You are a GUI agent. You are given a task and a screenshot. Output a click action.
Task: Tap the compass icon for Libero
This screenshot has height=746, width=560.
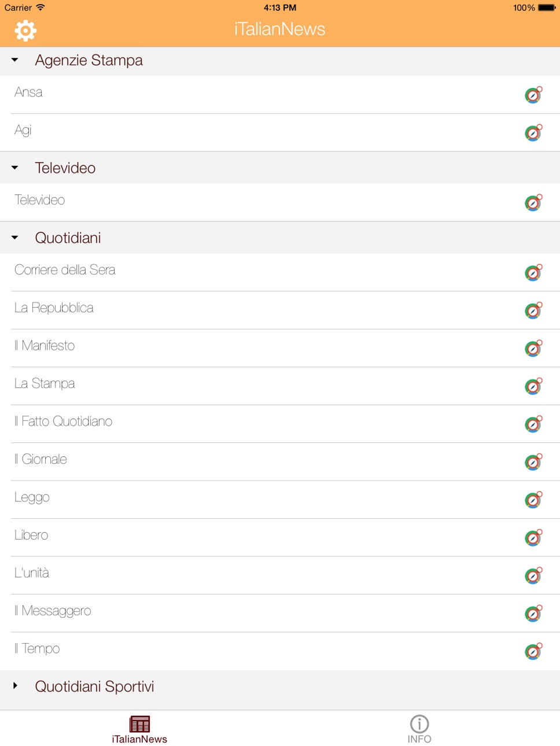533,538
